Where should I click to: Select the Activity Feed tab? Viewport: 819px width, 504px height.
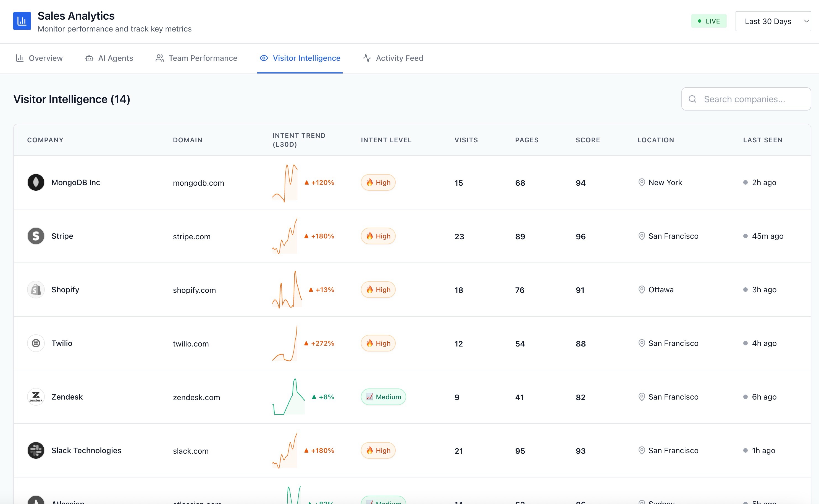pyautogui.click(x=393, y=58)
